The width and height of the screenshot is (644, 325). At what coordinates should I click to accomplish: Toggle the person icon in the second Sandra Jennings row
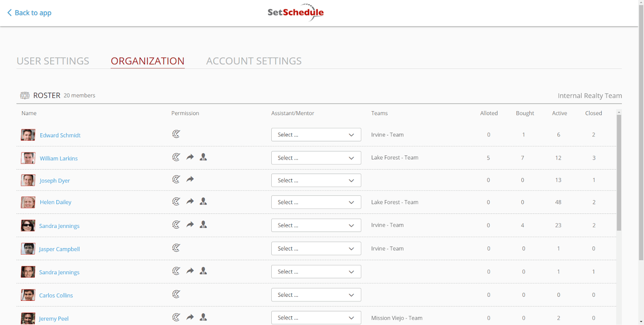pyautogui.click(x=203, y=271)
